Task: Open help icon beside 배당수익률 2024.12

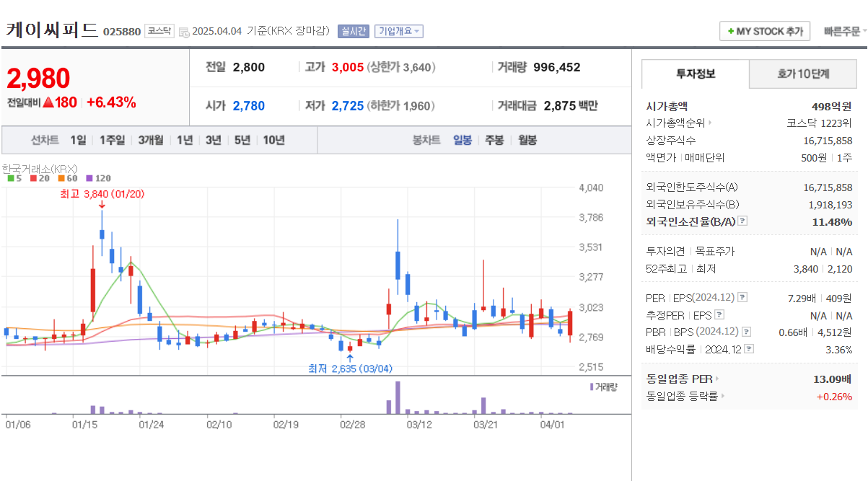Action: pos(750,349)
